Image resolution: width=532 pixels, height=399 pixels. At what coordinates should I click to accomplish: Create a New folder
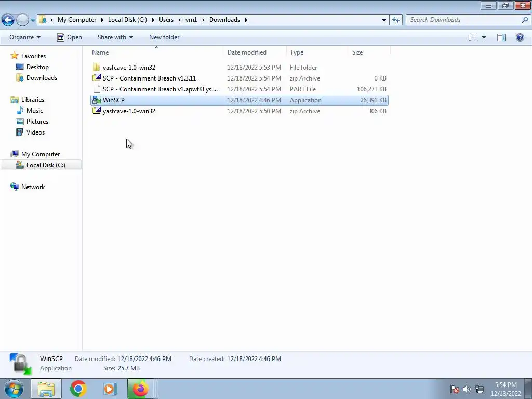(164, 37)
